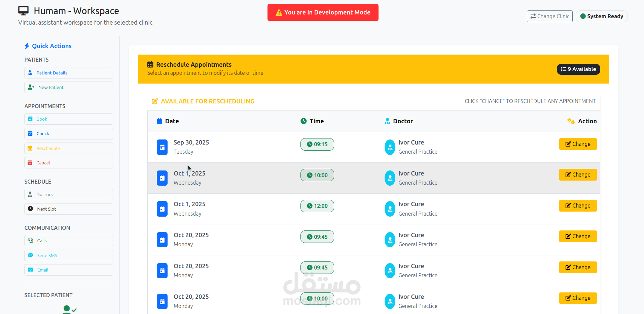Click the System Ready status badge
Viewport: 644px width, 314px height.
pyautogui.click(x=602, y=16)
